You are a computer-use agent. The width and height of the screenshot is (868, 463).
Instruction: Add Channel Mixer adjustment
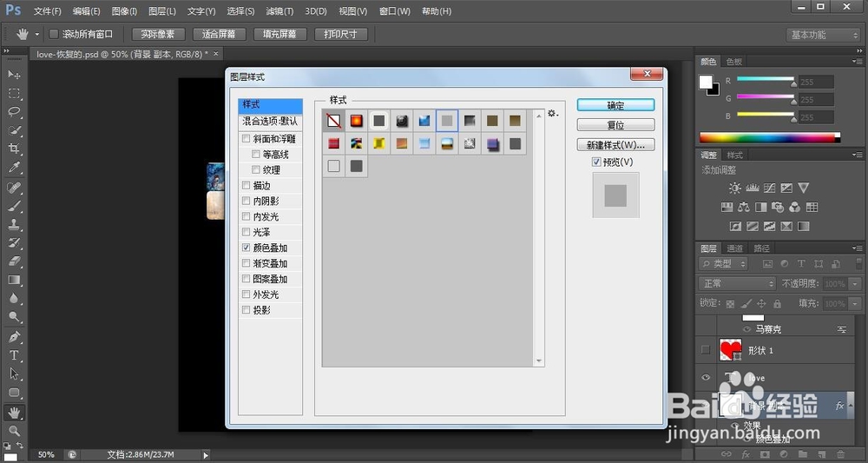[795, 207]
